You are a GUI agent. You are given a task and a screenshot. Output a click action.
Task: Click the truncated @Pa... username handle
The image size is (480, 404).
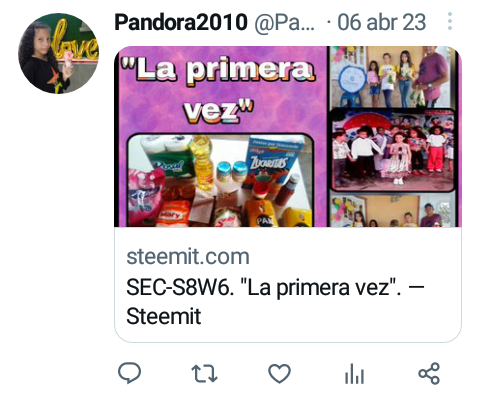coord(285,23)
